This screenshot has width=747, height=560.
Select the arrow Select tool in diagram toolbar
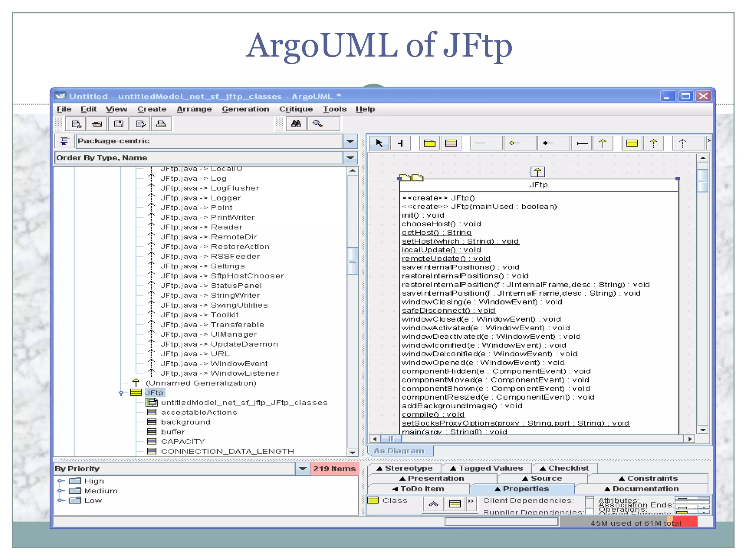379,143
